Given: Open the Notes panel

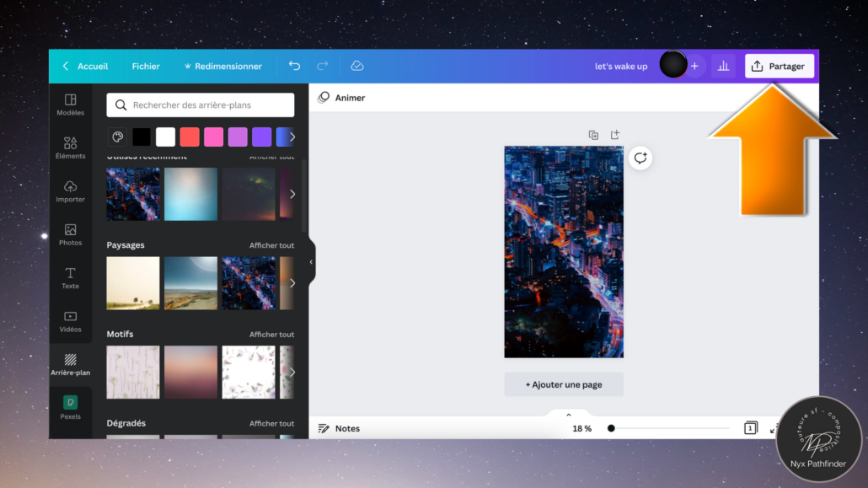Looking at the screenshot, I should tap(339, 428).
